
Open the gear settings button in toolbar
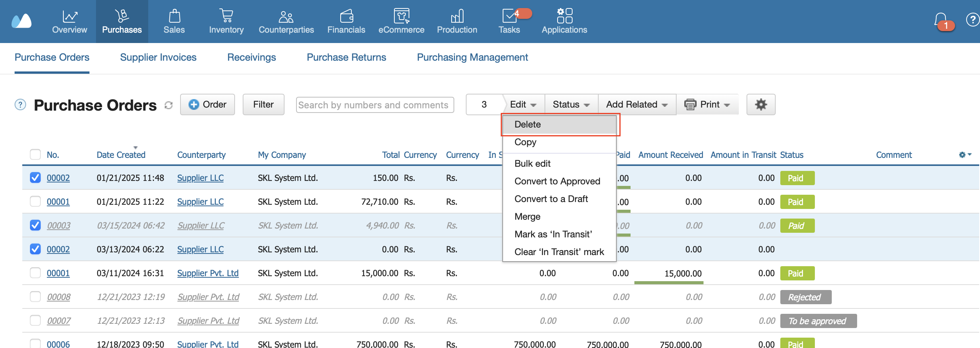click(x=761, y=104)
